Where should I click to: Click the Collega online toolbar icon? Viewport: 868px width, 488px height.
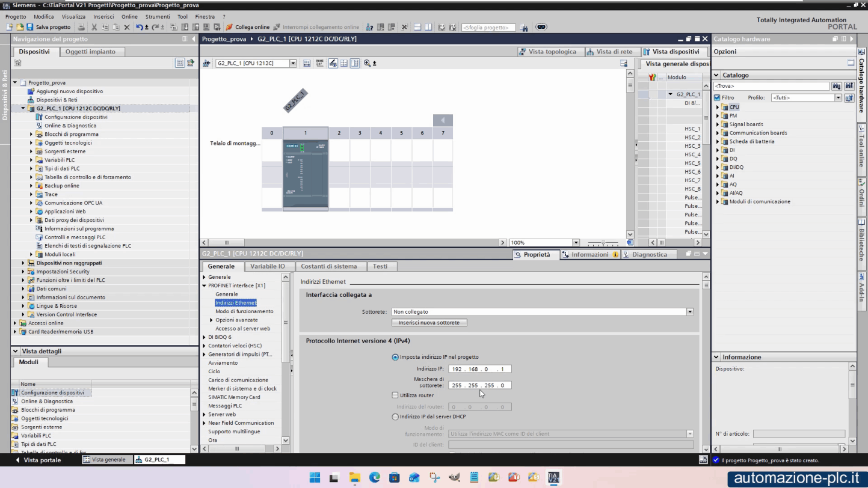229,27
